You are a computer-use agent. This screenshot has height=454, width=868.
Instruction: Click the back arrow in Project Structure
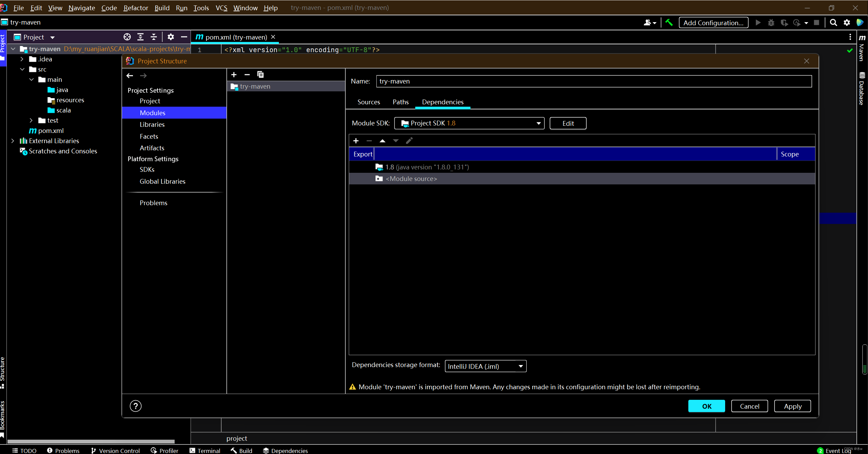(130, 75)
